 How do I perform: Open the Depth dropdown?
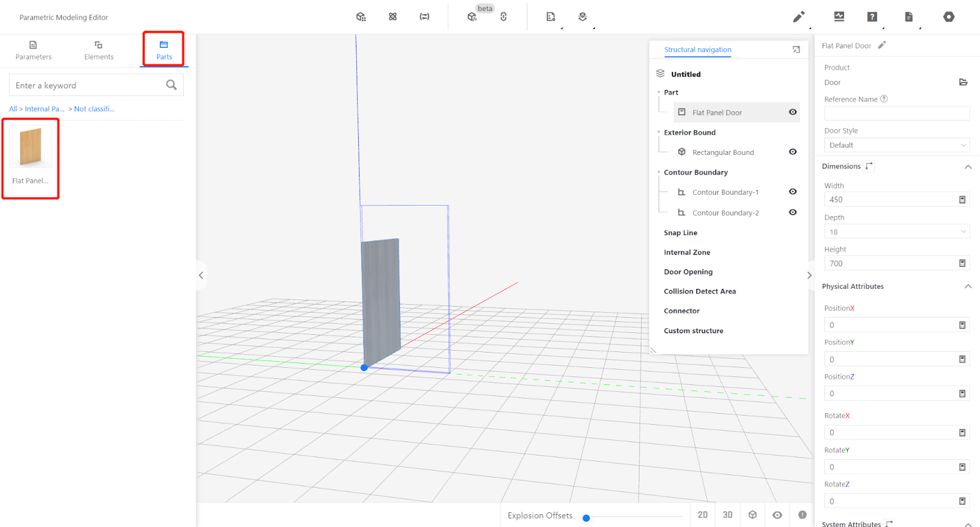[x=897, y=232]
